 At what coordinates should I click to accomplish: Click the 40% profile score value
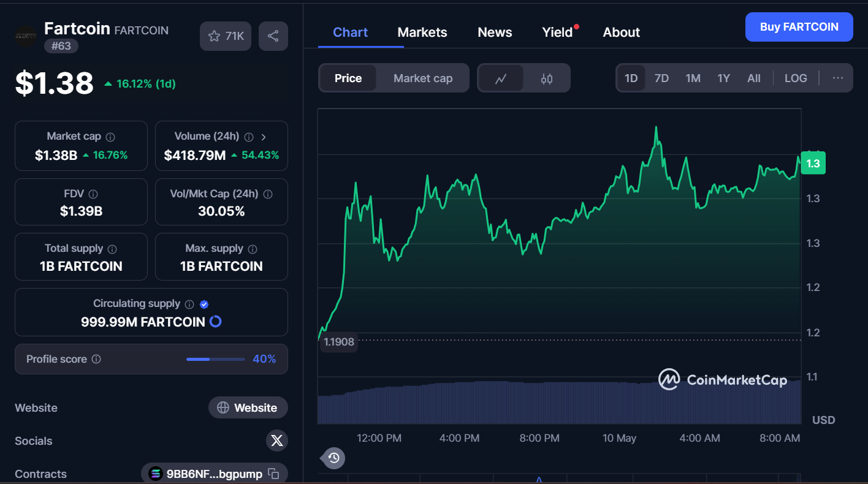pos(264,359)
